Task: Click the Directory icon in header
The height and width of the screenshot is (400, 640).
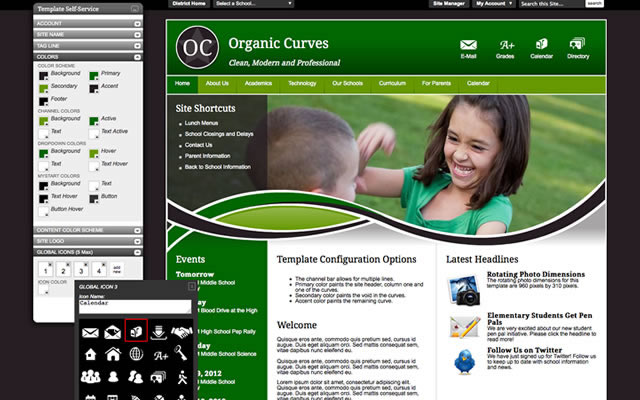Action: [x=577, y=46]
